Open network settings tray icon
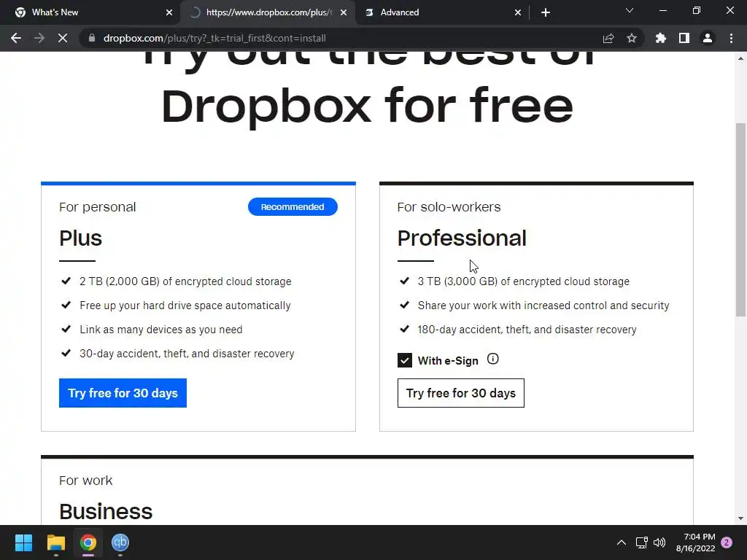This screenshot has width=747, height=560. coord(642,542)
